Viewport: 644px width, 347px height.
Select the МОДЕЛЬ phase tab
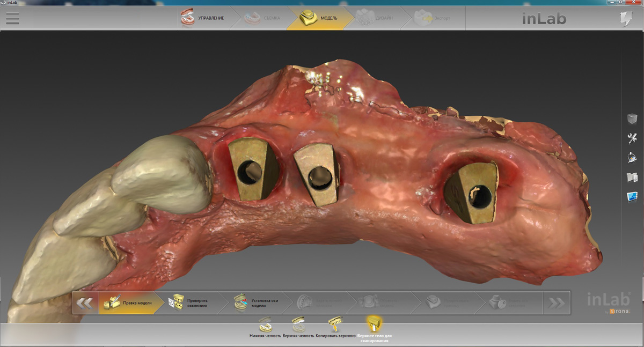tap(320, 18)
